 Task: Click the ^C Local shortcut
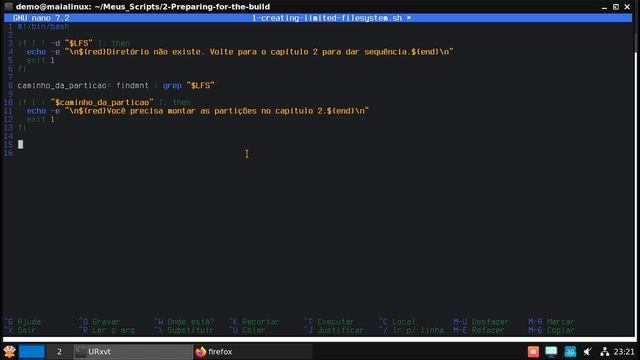(397, 322)
